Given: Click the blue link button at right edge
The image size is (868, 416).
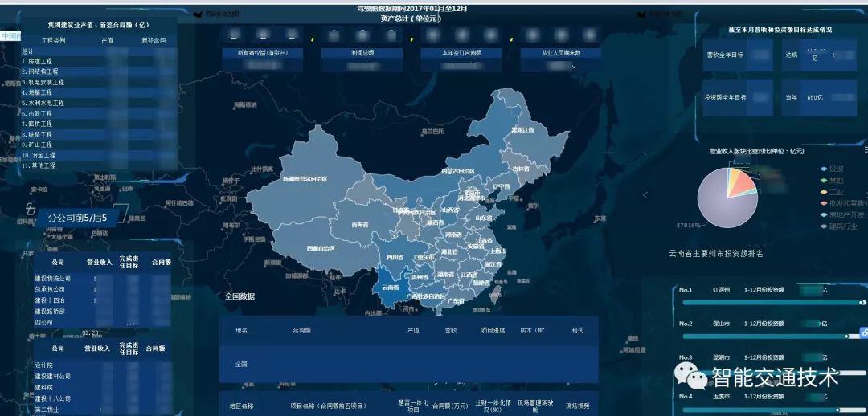Looking at the screenshot, I should coord(863,332).
